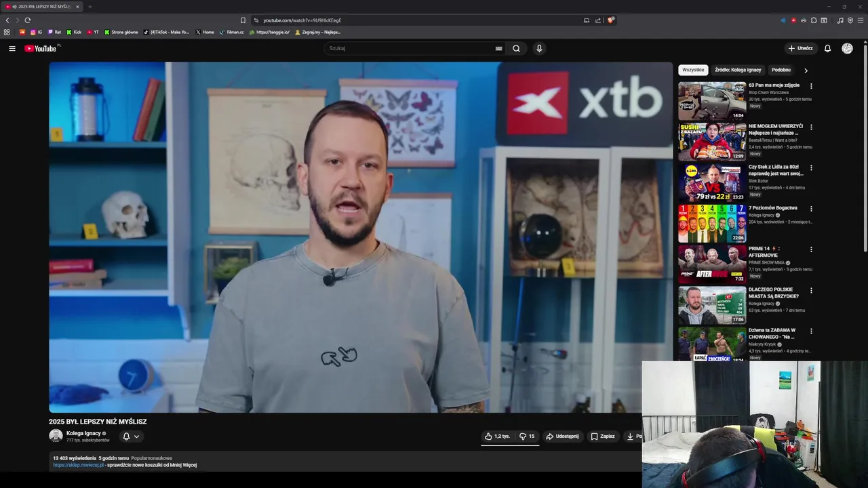Click the picture-in-picture icon in address bar
The width and height of the screenshot is (868, 488).
pyautogui.click(x=587, y=20)
